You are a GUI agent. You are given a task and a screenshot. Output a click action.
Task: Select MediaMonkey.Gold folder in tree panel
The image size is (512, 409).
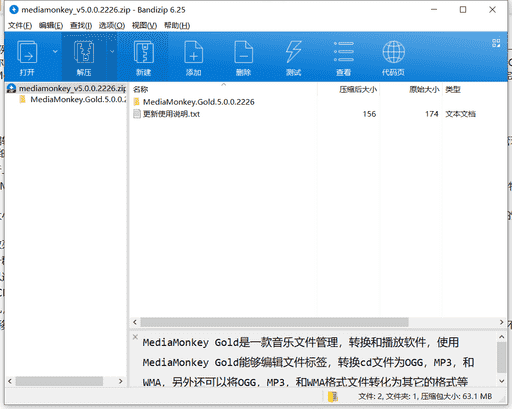tap(73, 99)
